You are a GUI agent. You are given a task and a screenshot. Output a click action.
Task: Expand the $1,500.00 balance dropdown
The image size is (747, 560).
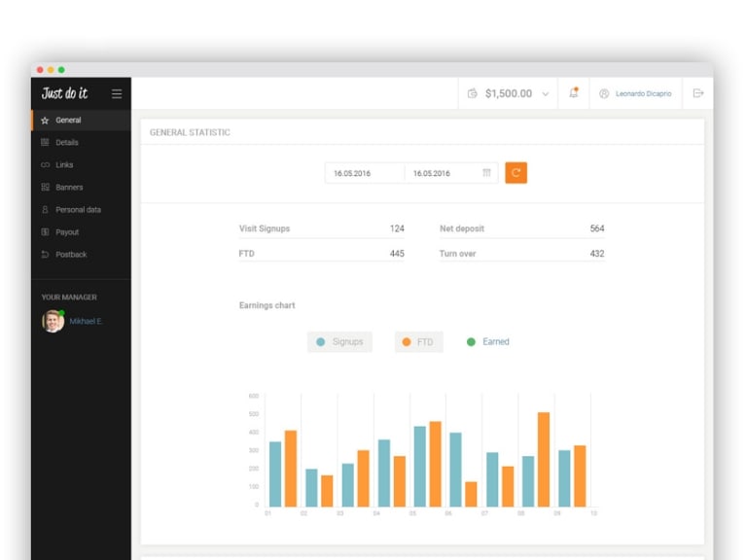coord(545,94)
